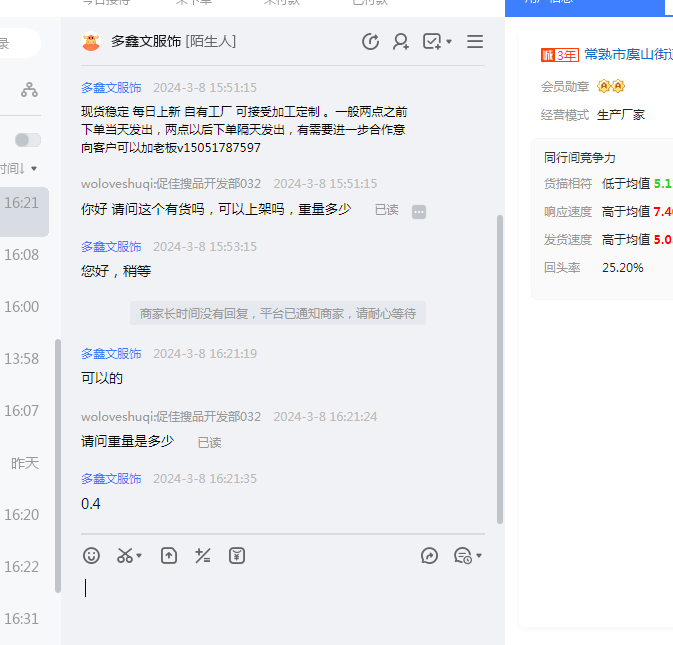
Task: Open the emoji picker in chat toolbar
Action: click(91, 556)
